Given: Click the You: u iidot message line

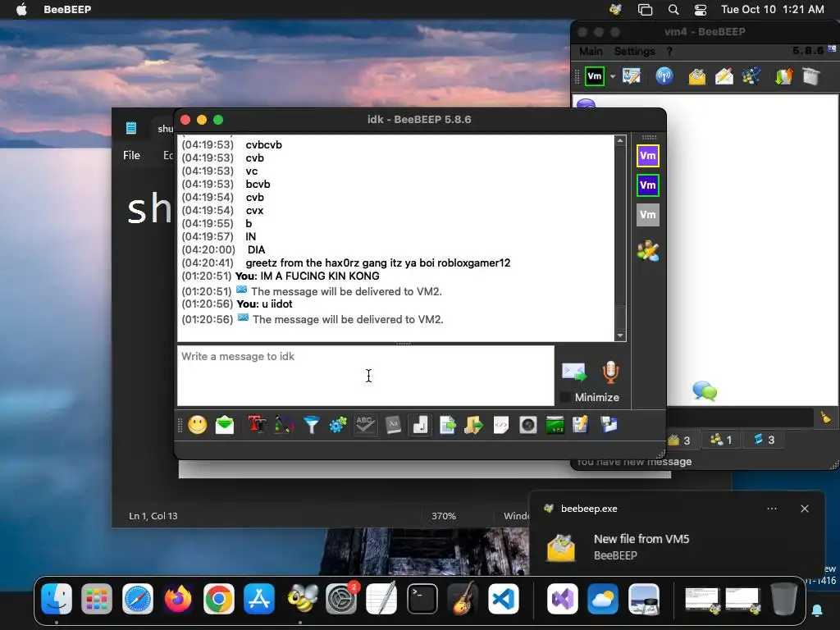Looking at the screenshot, I should pyautogui.click(x=265, y=304).
